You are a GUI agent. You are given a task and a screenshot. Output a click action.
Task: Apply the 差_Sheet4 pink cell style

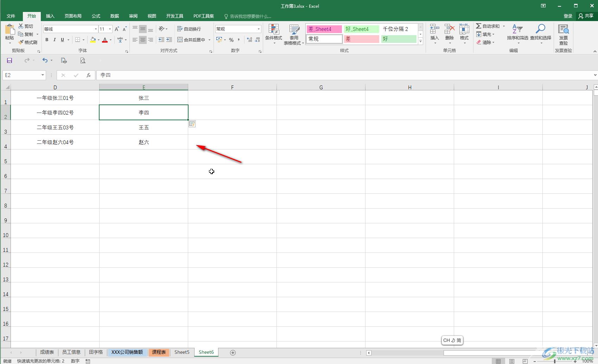pos(324,29)
